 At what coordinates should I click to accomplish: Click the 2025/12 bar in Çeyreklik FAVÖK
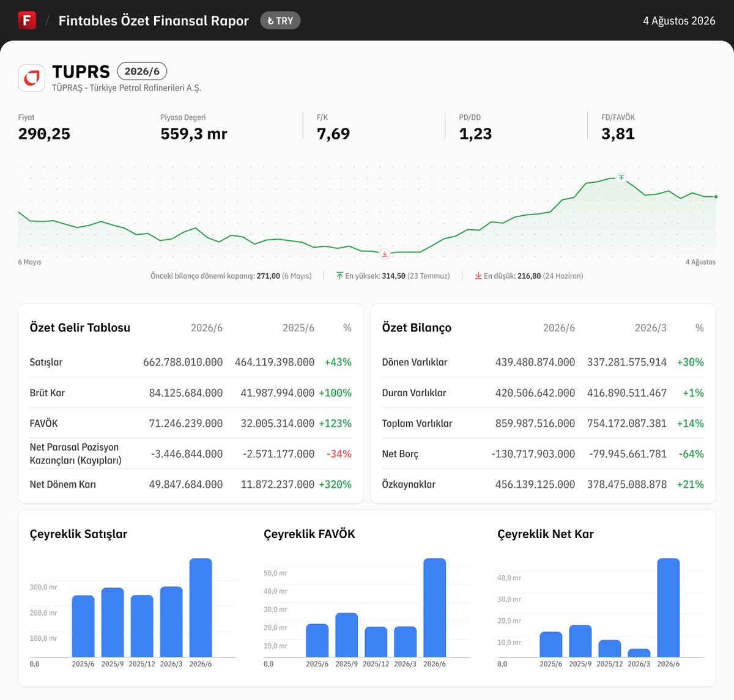point(376,642)
